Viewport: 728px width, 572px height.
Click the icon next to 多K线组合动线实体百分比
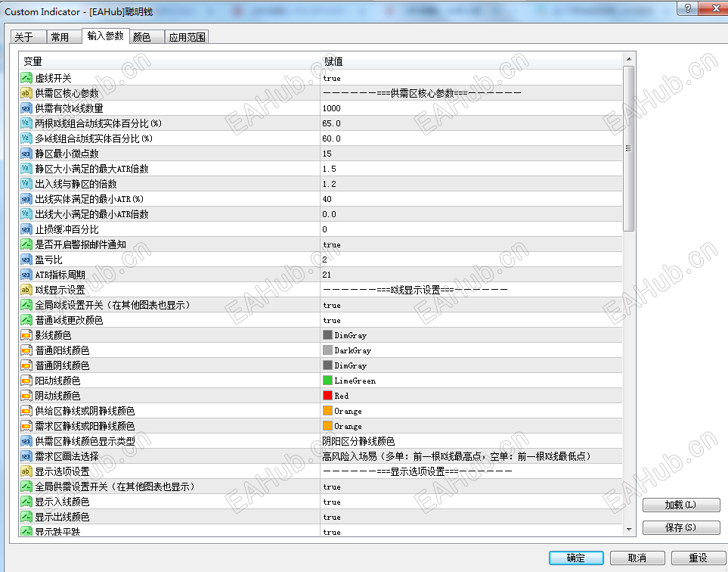tap(26, 138)
